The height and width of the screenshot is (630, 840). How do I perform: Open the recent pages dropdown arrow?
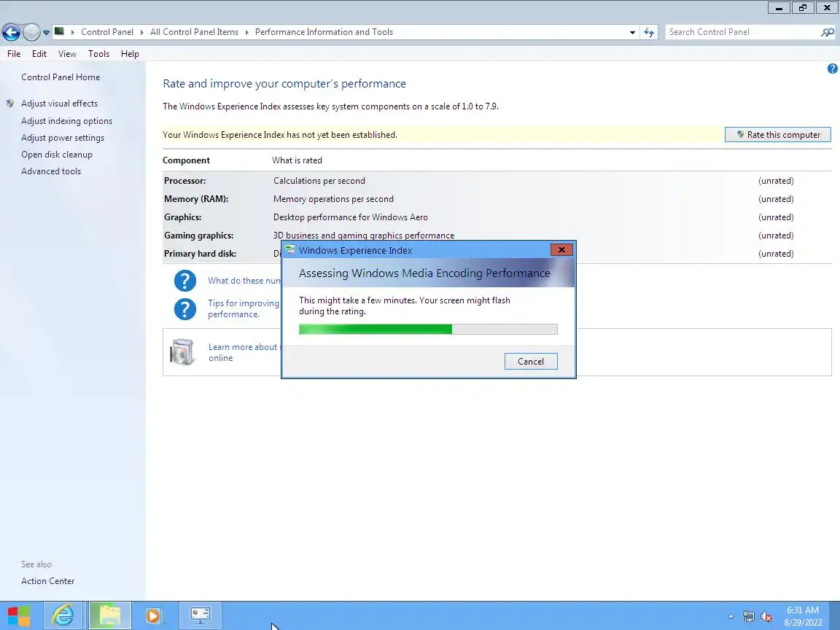tap(46, 33)
